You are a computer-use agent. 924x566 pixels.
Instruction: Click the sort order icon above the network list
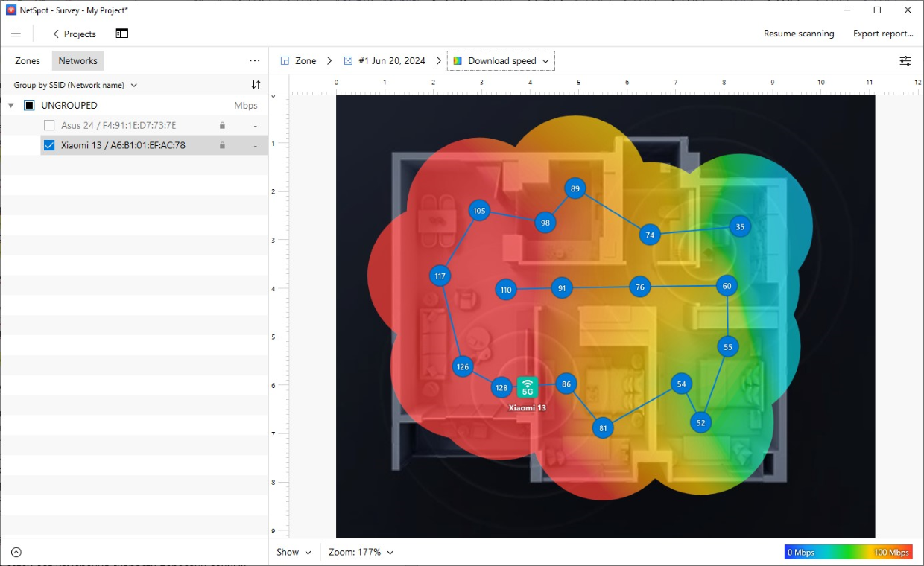tap(257, 85)
